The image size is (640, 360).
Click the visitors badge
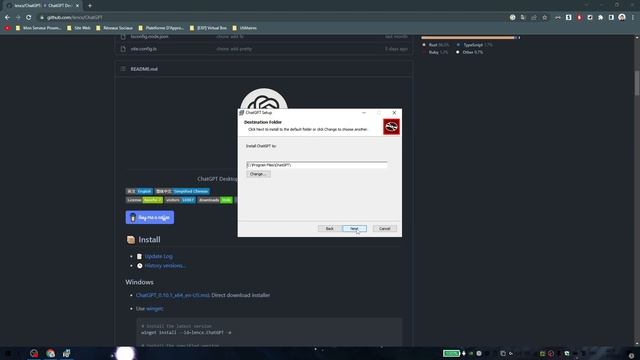180,200
